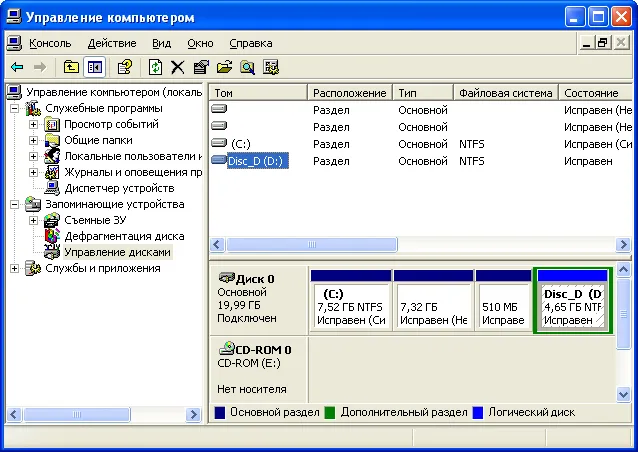Click the volume icon next to (C:)
Image resolution: width=638 pixels, height=452 pixels.
pos(219,143)
